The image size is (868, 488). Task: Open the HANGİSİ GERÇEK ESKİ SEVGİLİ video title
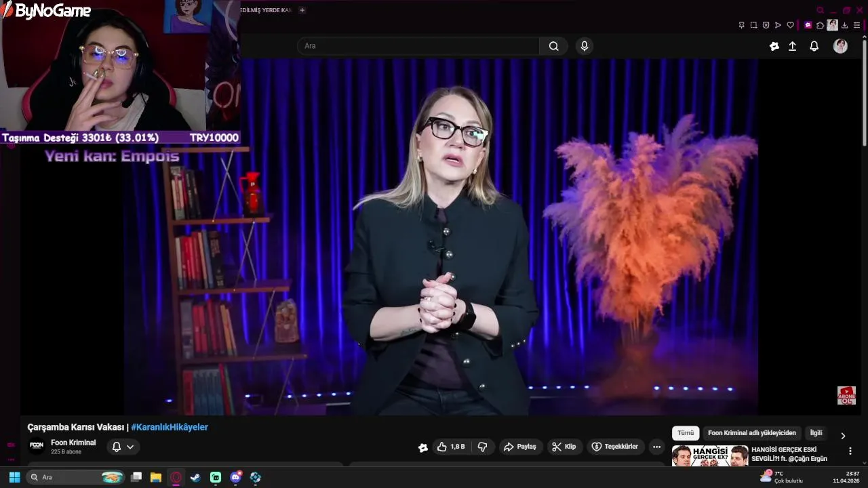(789, 454)
